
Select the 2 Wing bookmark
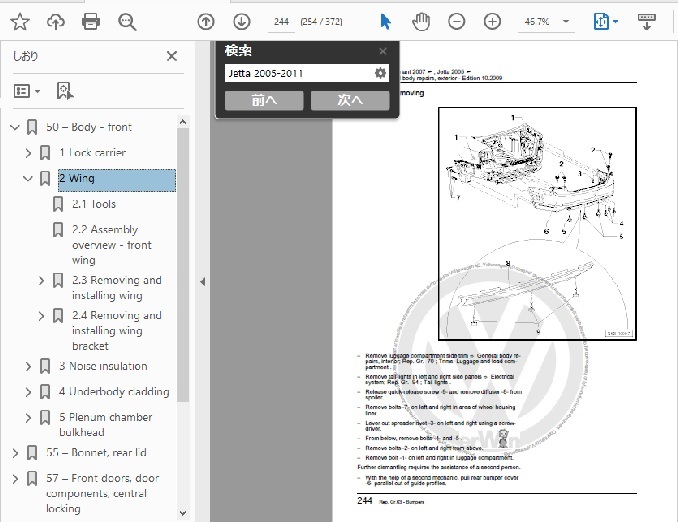[x=117, y=180]
